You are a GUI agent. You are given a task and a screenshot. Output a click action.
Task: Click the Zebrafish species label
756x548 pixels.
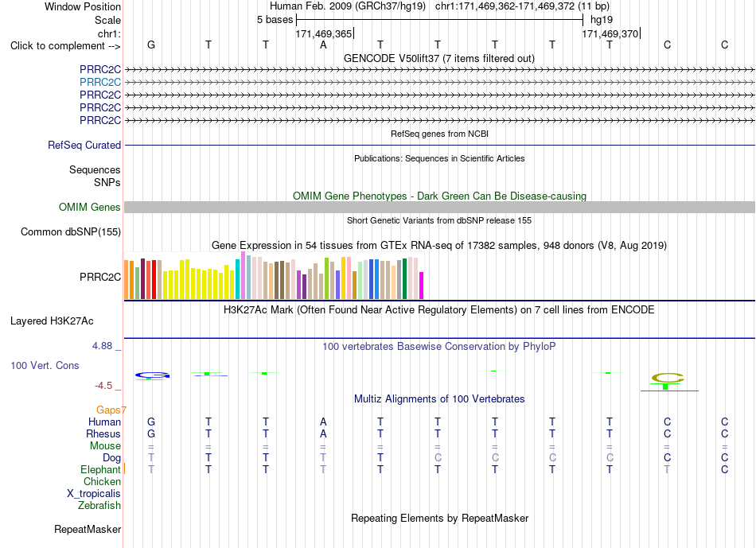click(99, 506)
